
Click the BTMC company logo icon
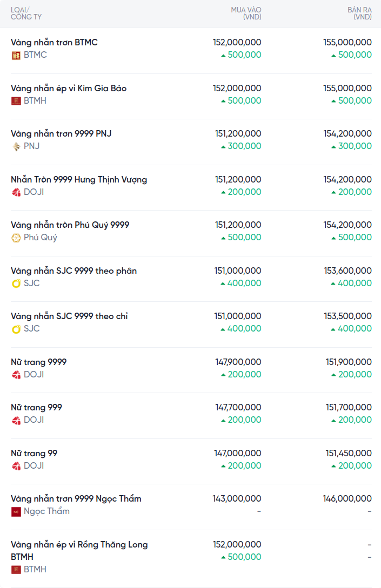click(16, 55)
